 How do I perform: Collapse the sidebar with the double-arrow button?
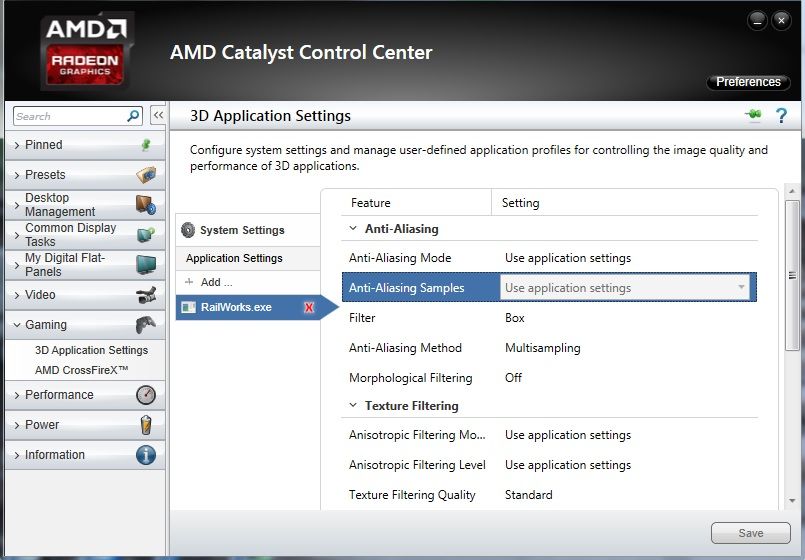(158, 115)
